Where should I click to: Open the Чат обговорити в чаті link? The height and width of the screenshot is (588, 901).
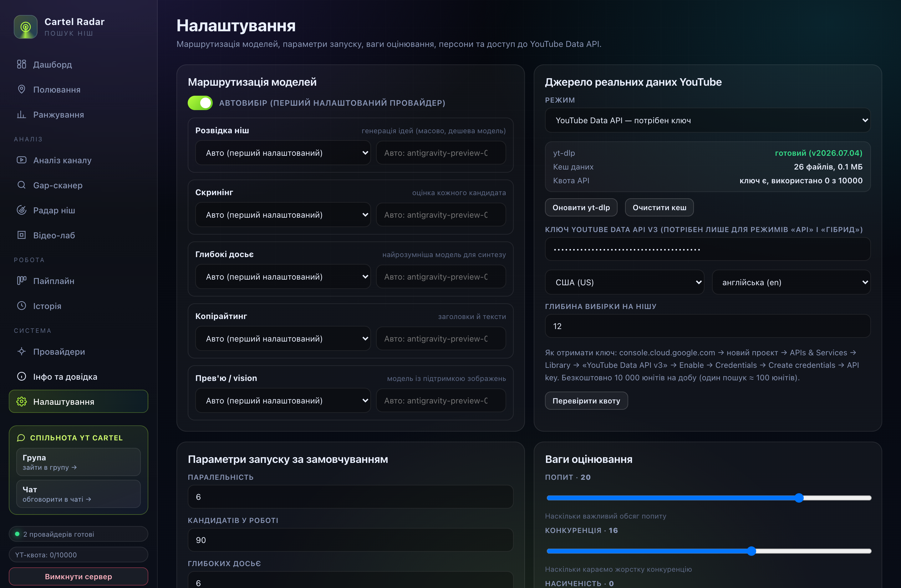(78, 494)
